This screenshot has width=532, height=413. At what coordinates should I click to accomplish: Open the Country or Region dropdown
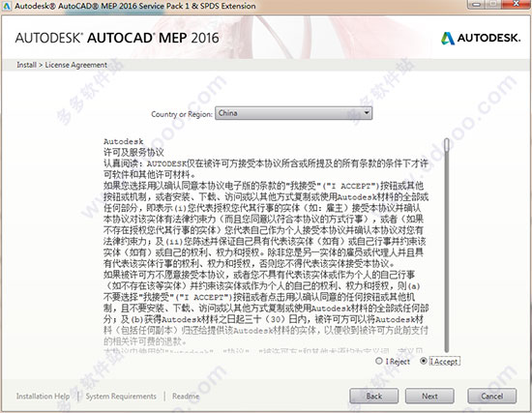[x=293, y=113]
